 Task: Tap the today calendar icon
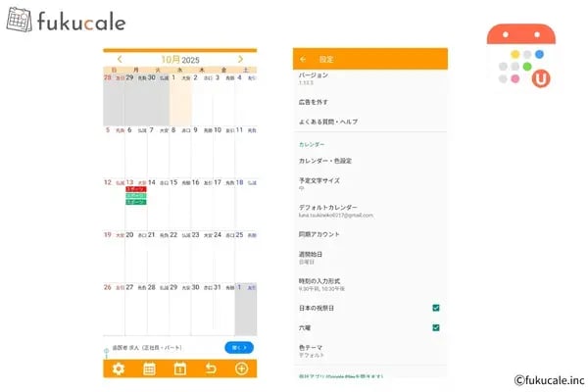click(179, 368)
